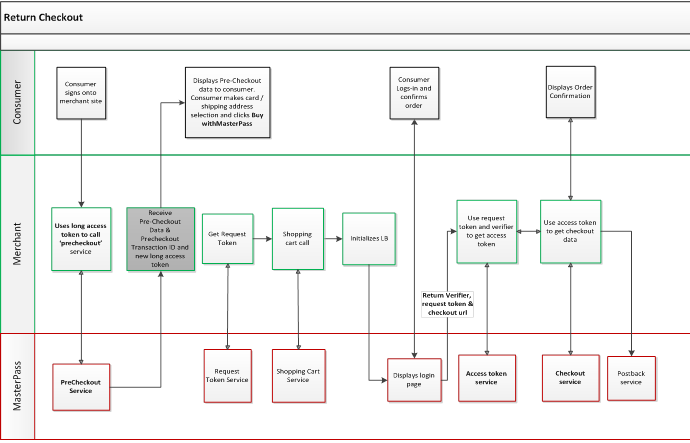Viewport: 690px width, 443px height.
Task: Click the 'Initializes LB' box
Action: (369, 239)
